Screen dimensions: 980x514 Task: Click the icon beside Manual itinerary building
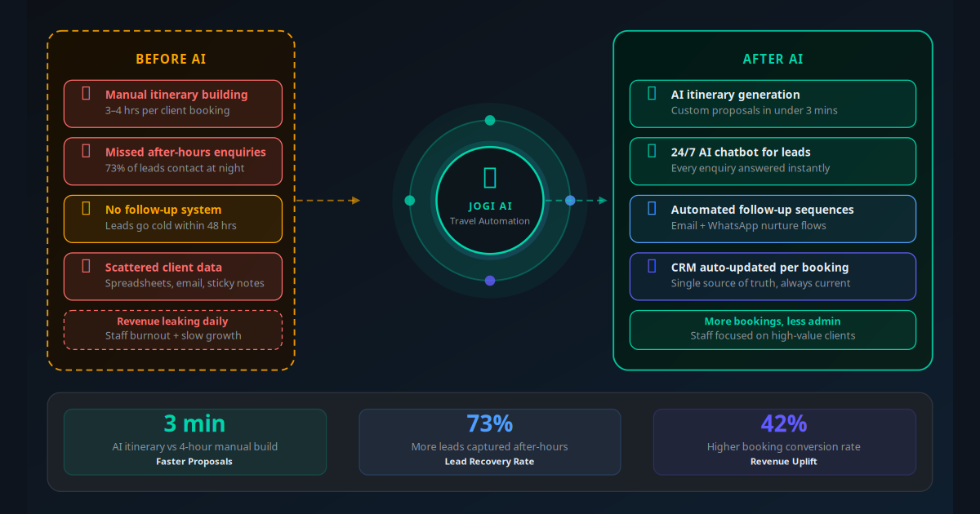click(x=86, y=93)
